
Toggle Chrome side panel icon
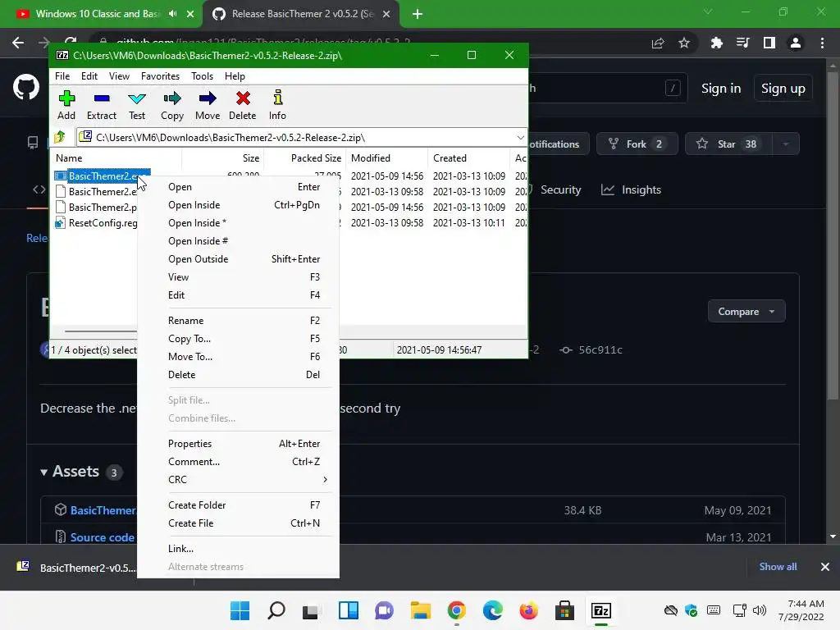[x=769, y=43]
